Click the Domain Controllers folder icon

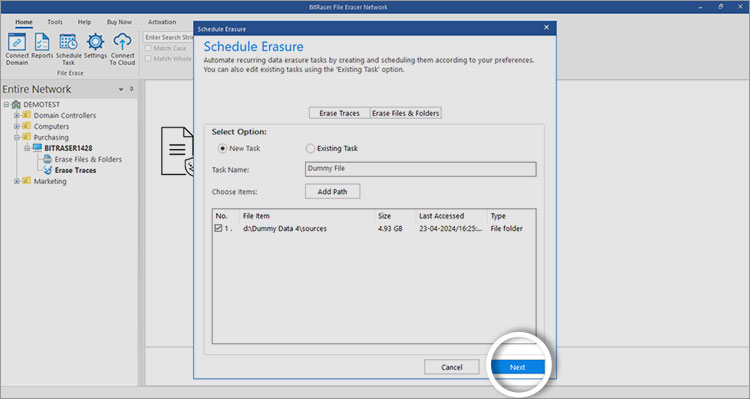[27, 115]
